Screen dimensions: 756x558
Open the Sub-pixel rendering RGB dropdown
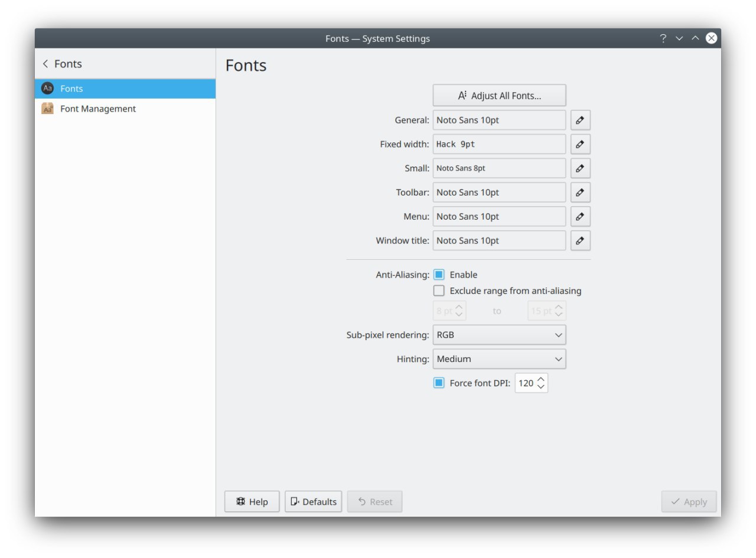pos(499,335)
